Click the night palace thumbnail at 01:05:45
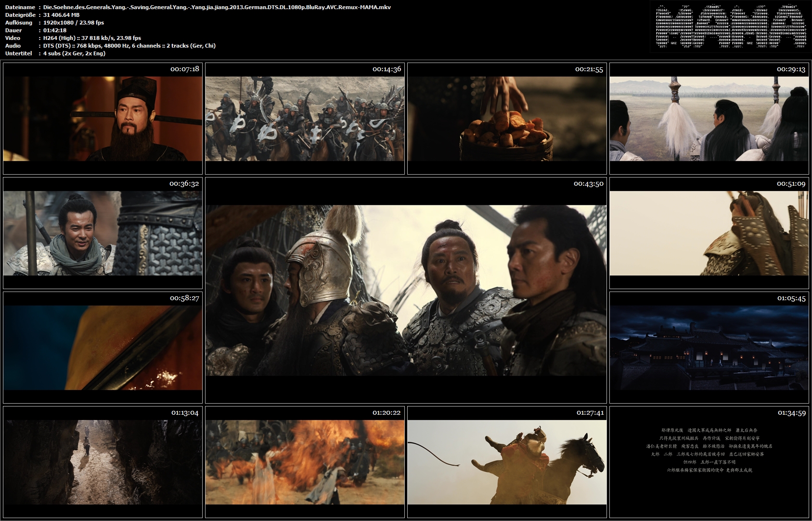Screen dimensions: 812x521 point(709,347)
